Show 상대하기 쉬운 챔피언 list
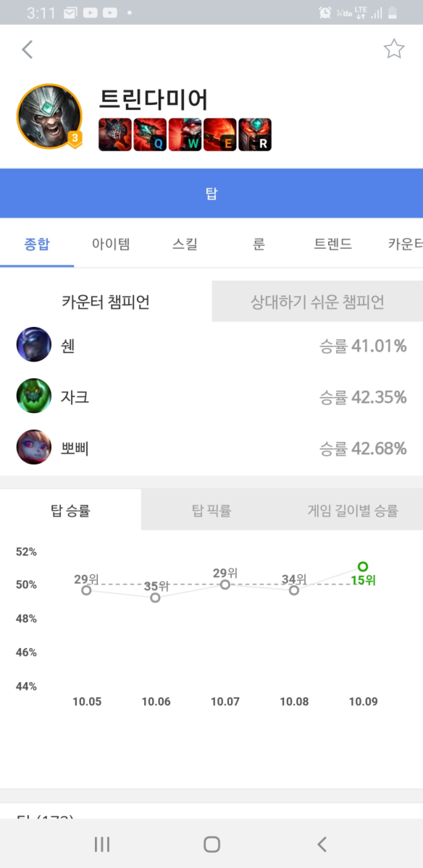The image size is (423, 868). click(x=317, y=301)
